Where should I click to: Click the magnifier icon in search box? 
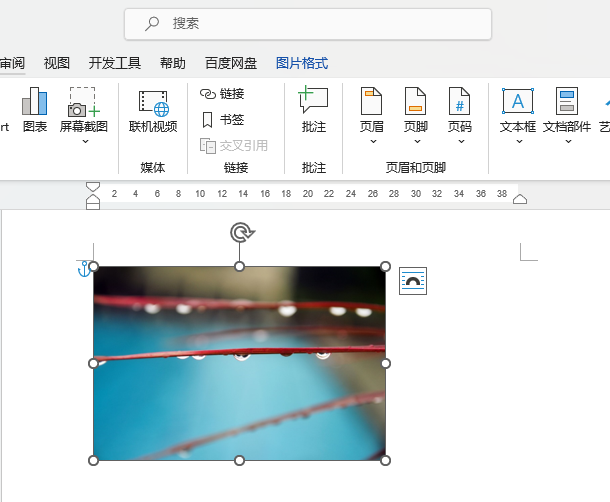click(152, 23)
